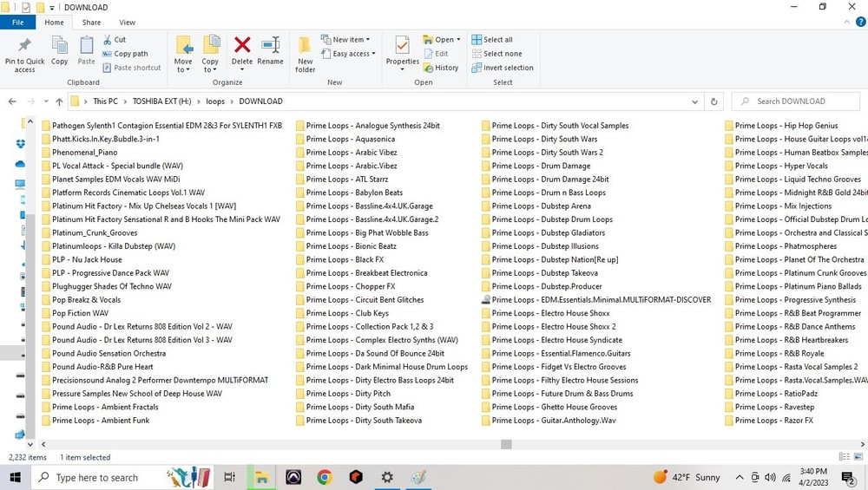
Task: Click Select none
Action: click(x=497, y=54)
